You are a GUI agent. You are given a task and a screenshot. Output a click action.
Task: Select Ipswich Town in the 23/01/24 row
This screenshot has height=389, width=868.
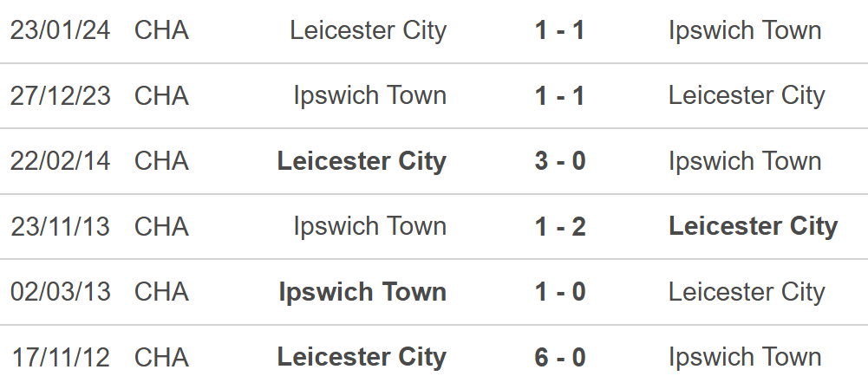(x=745, y=30)
